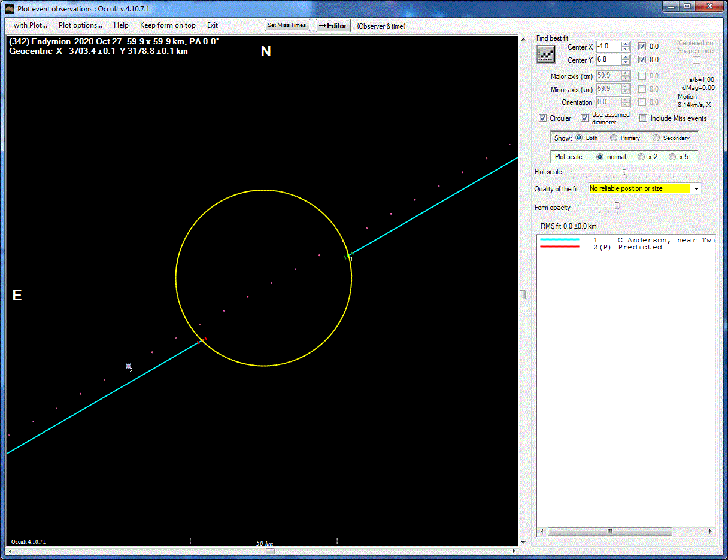Click the Set Miss Times button
Viewport: 728px width, 560px height.
pos(287,25)
